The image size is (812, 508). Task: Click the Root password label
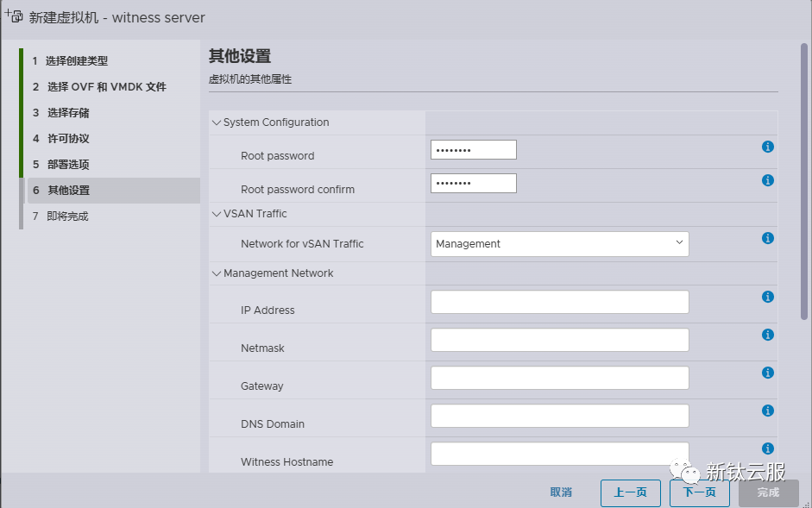coord(278,156)
